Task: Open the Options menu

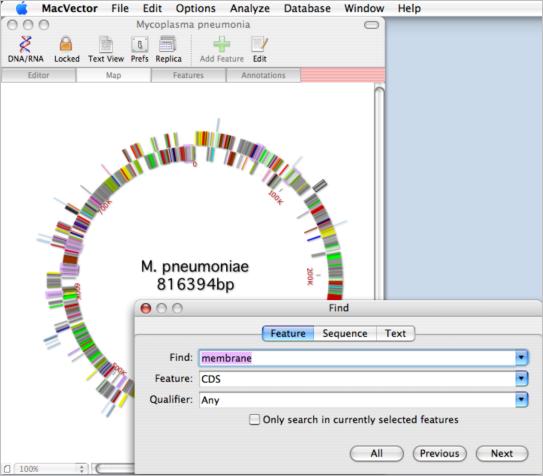Action: coord(196,8)
